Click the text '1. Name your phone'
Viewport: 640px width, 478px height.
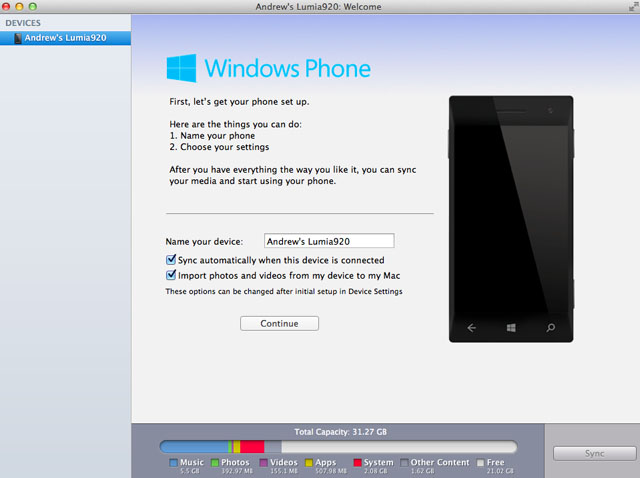212,136
